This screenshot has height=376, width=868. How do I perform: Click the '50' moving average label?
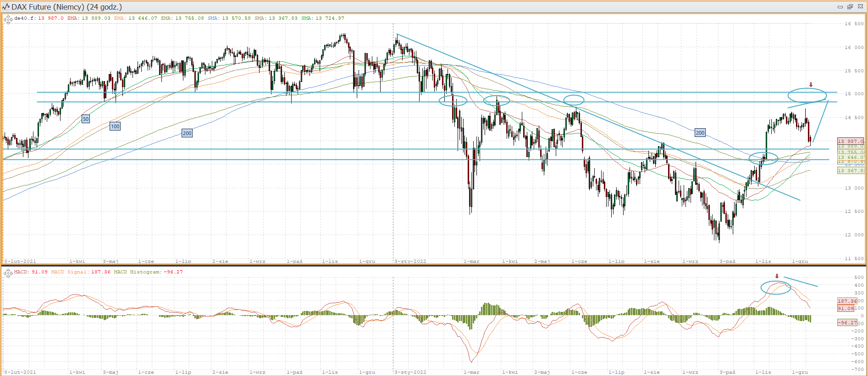click(x=86, y=119)
